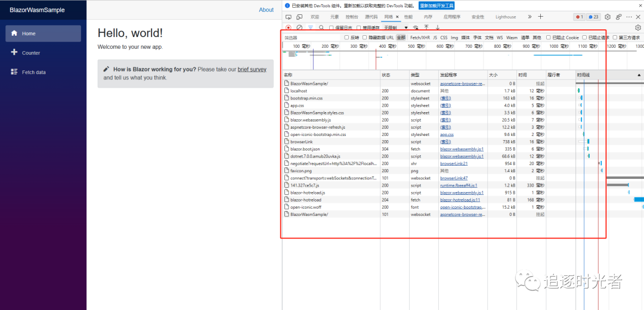Switch to the 控制台 tab
The height and width of the screenshot is (310, 644).
[352, 17]
